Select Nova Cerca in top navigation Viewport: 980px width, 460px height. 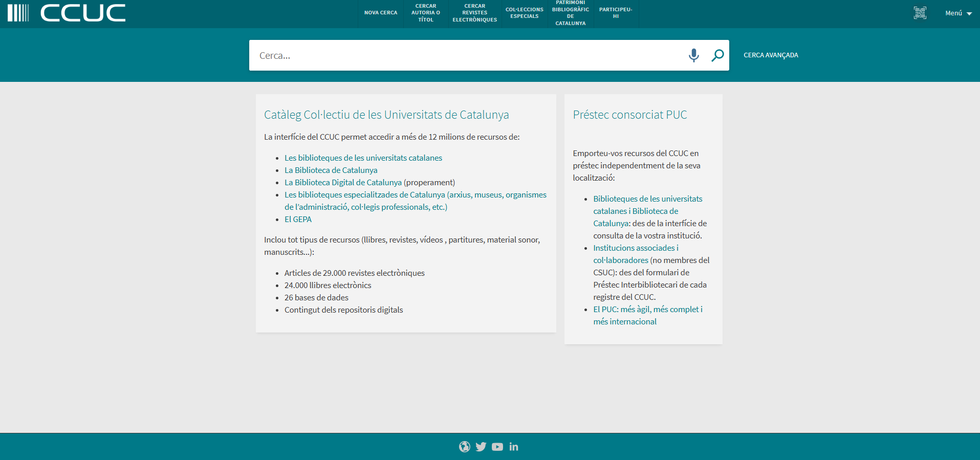[380, 13]
